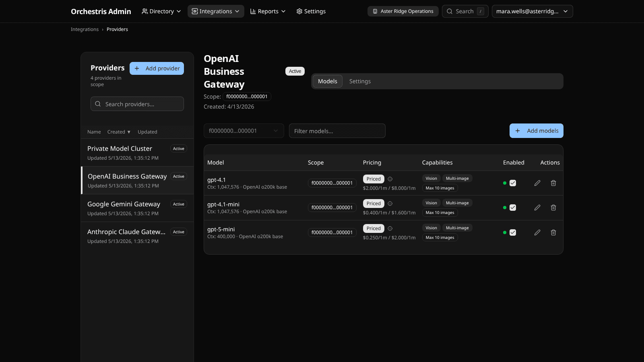Disable the gpt-4.1-mini enabled checkbox

point(513,208)
